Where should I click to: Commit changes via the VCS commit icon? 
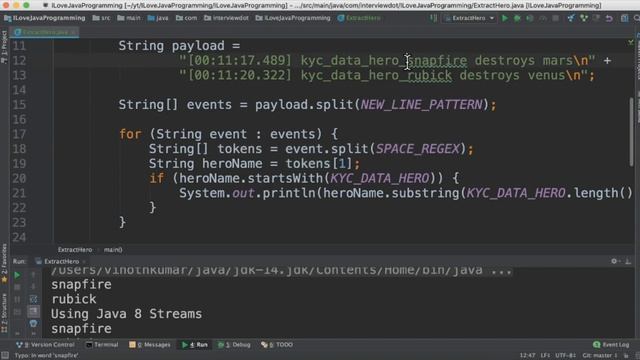coord(584,18)
